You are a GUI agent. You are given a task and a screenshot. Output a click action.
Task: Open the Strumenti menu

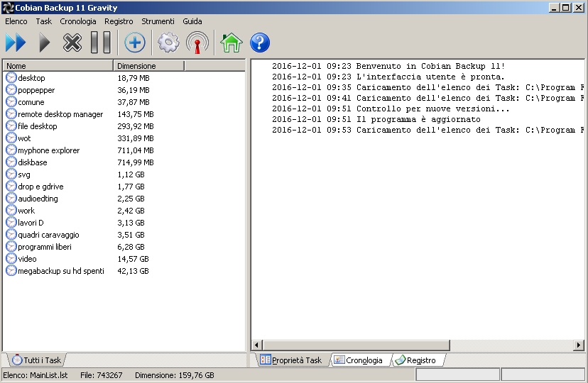click(158, 21)
